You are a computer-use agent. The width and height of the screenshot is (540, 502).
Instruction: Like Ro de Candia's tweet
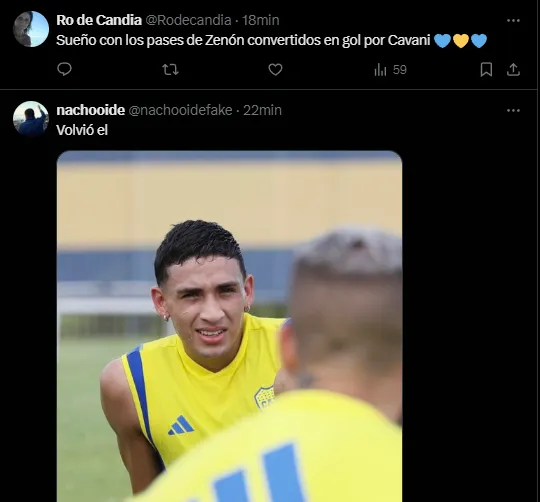pos(275,70)
